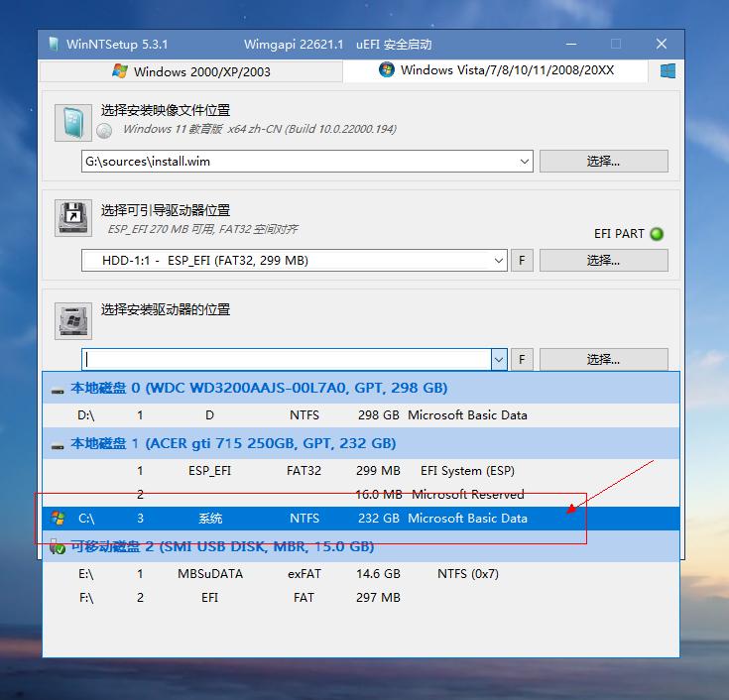Click the green EFI PART status indicator
The height and width of the screenshot is (700, 729).
(656, 234)
